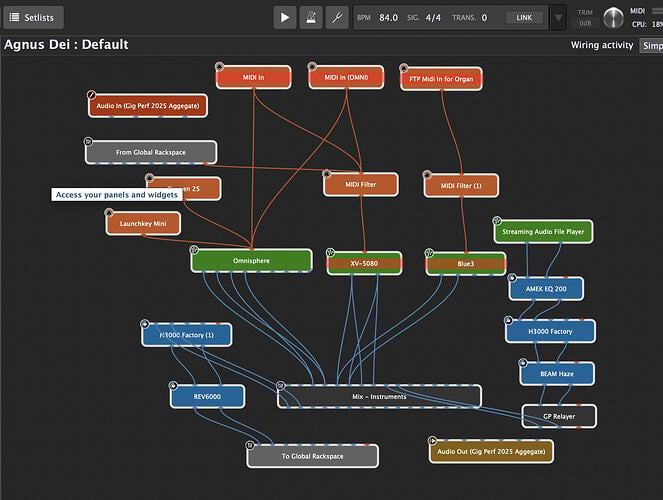Click the Wiring activity label
This screenshot has height=500, width=663.
602,45
